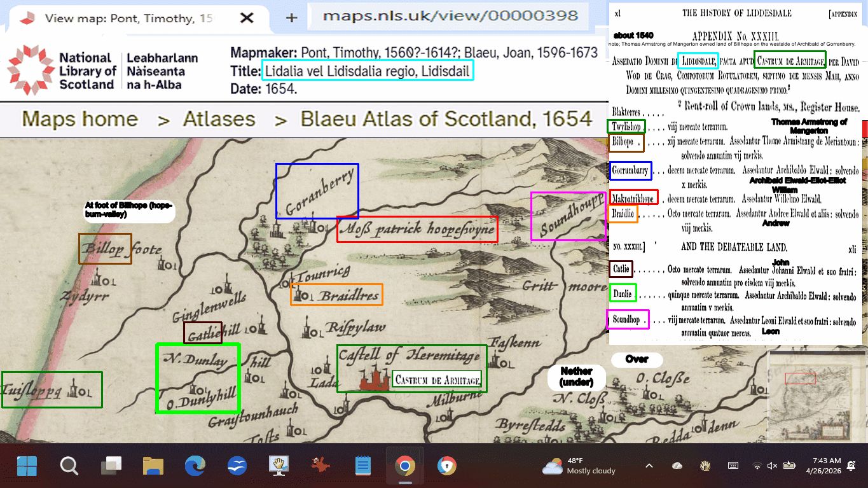Launch File Explorer from the taskbar
Image resolution: width=868 pixels, height=488 pixels.
coord(153,466)
